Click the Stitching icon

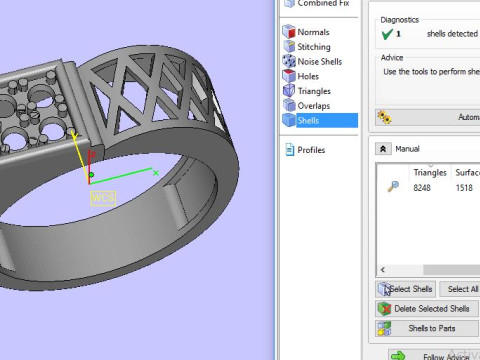tap(289, 46)
